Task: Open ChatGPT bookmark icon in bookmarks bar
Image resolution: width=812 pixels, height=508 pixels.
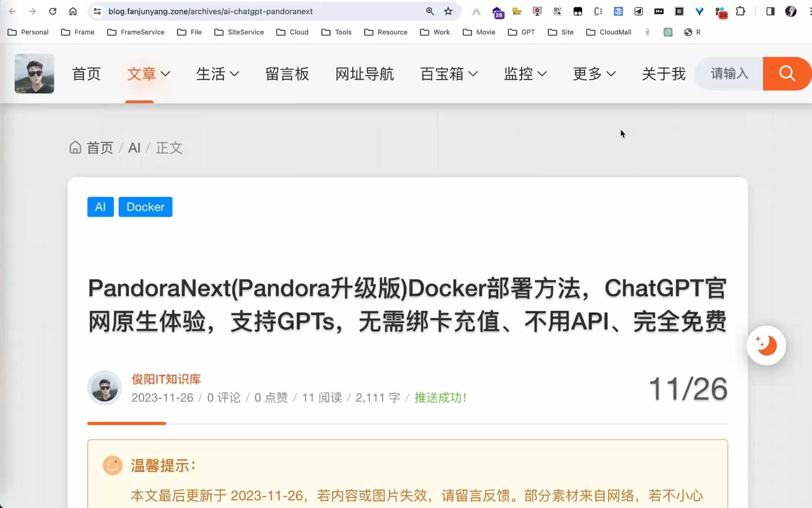Action: (668, 32)
